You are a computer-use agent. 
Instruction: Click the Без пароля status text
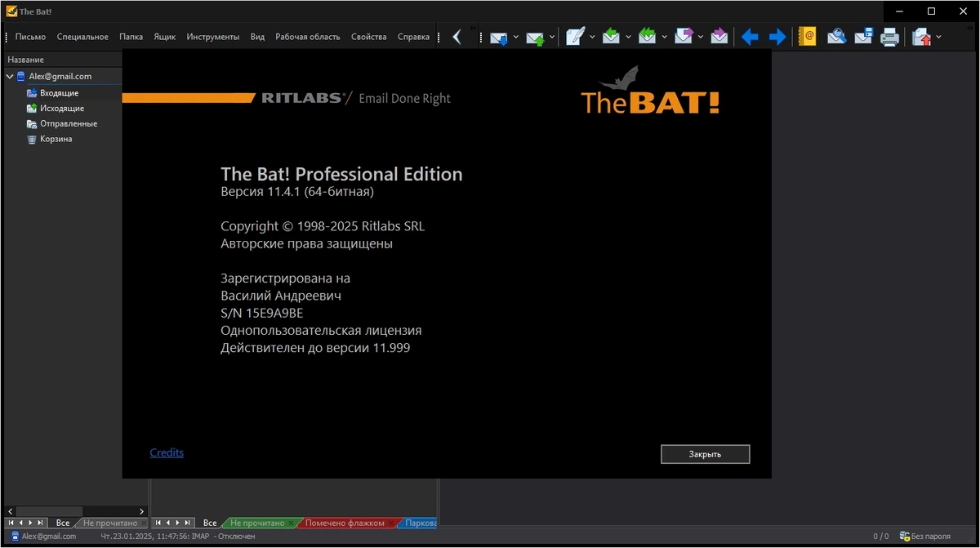932,537
